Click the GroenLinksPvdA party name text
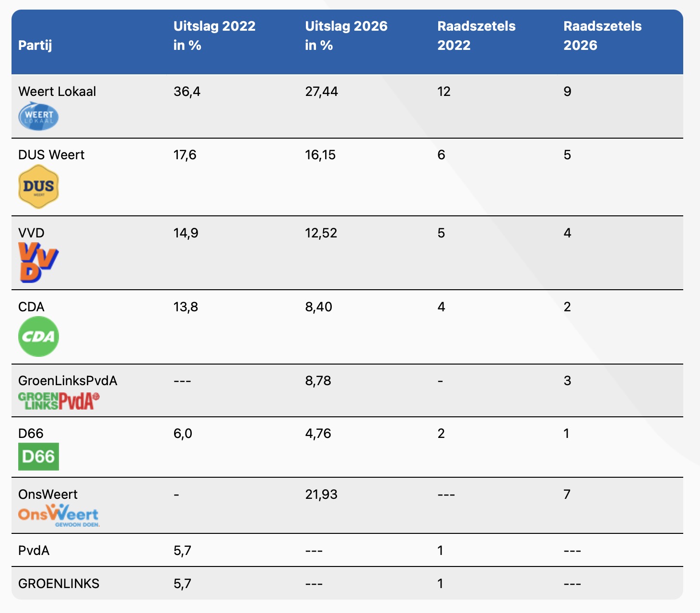Viewport: 700px width, 613px height. (68, 380)
